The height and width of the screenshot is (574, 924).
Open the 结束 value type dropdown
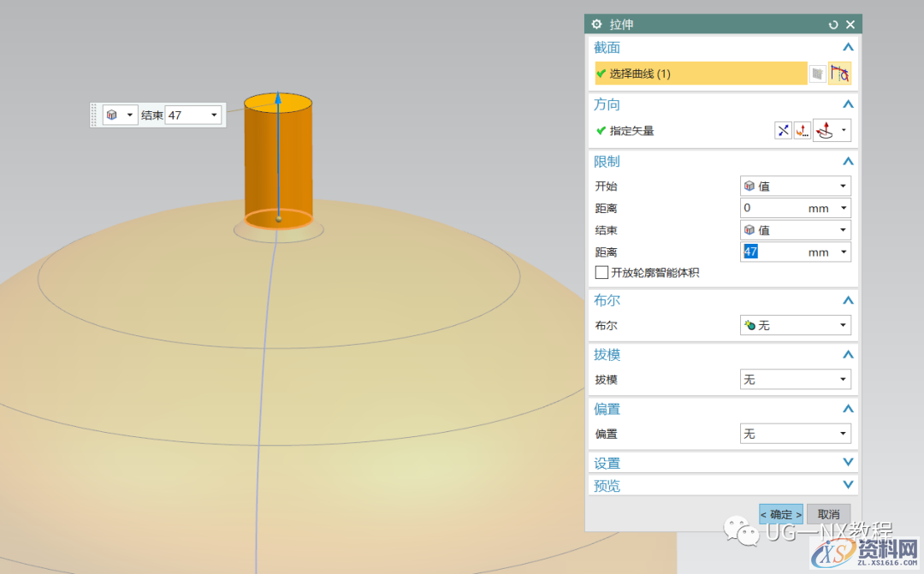pyautogui.click(x=843, y=229)
